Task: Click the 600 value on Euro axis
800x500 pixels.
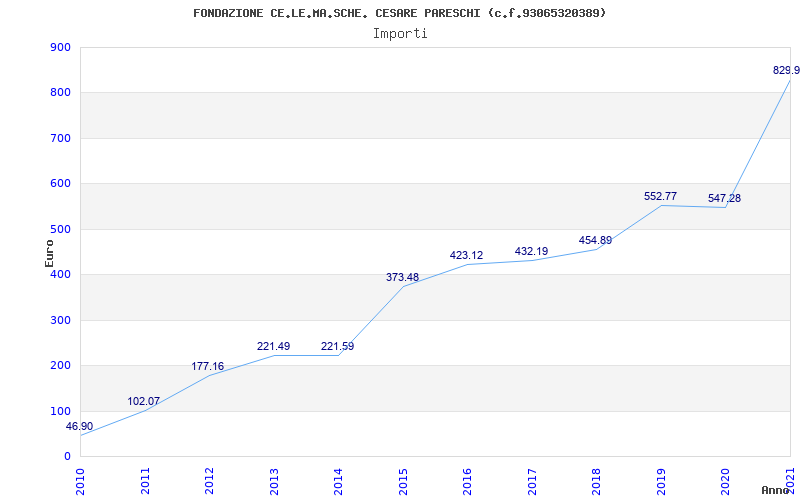Action: (x=60, y=184)
